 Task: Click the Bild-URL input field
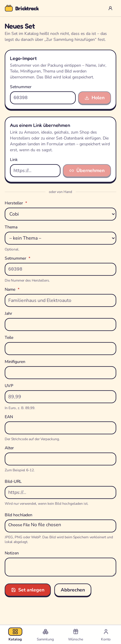coord(60,492)
